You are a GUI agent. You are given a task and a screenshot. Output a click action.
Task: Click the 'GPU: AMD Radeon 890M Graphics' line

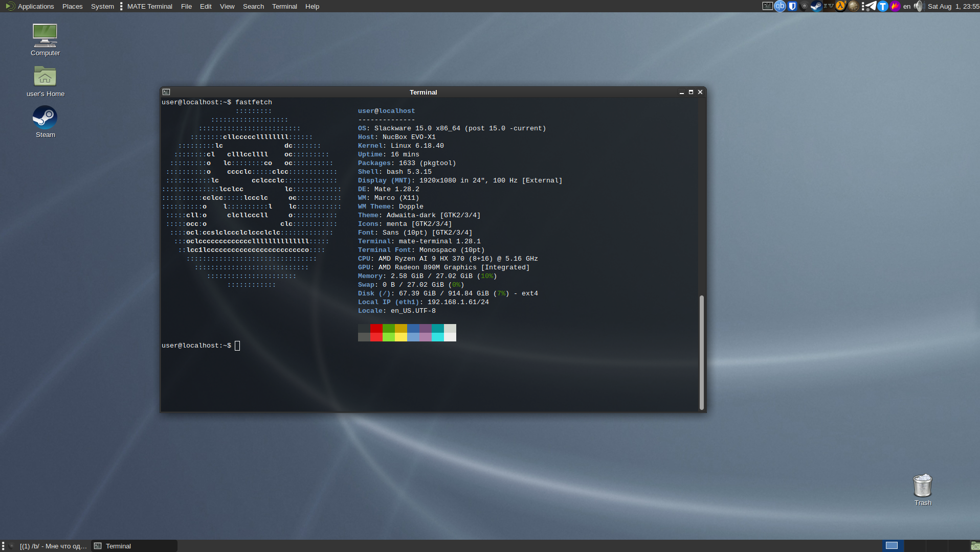click(444, 267)
